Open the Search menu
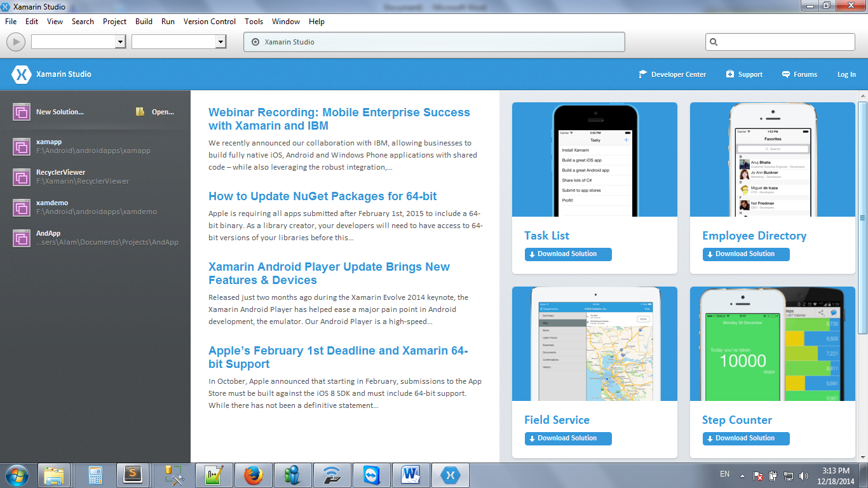This screenshot has width=868, height=488. pyautogui.click(x=83, y=22)
